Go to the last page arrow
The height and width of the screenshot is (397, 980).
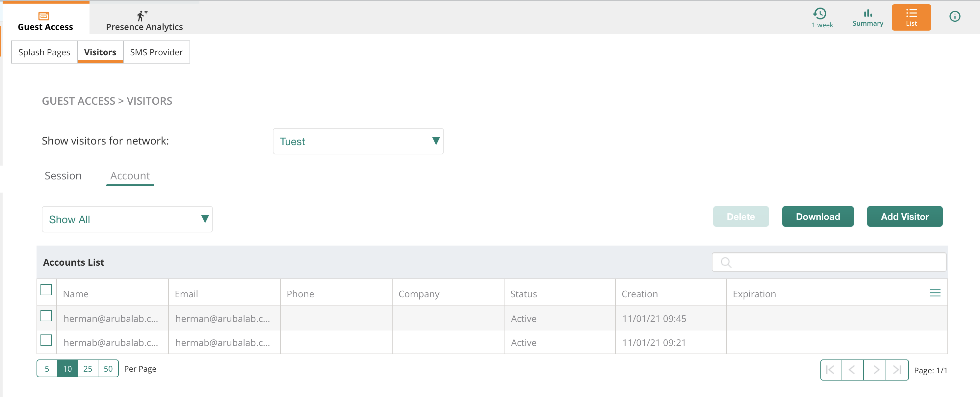(x=897, y=370)
